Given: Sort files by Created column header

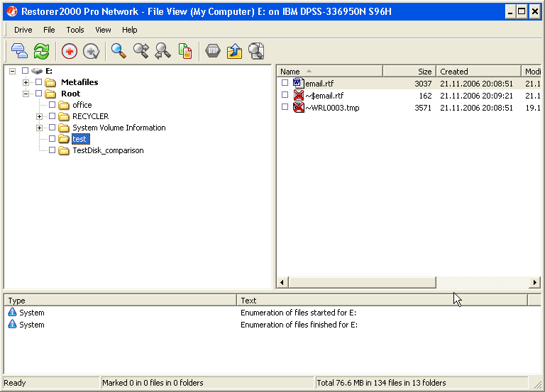Looking at the screenshot, I should pyautogui.click(x=478, y=72).
